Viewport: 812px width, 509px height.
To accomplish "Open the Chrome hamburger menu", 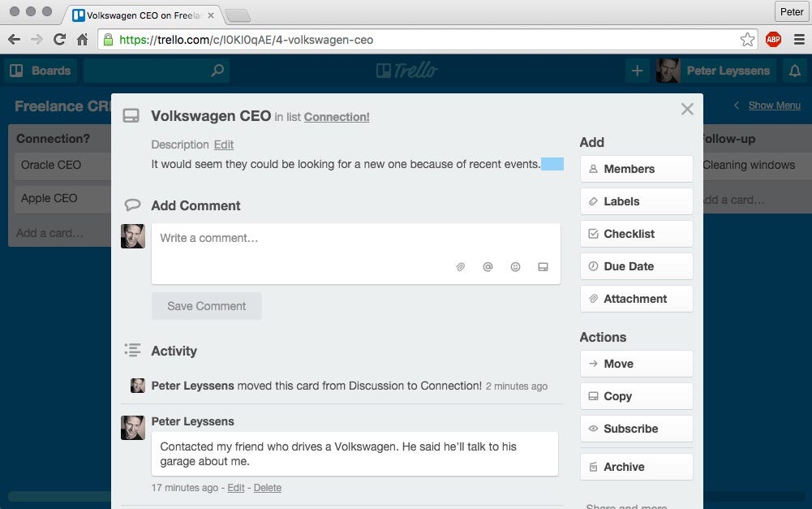I will 799,40.
